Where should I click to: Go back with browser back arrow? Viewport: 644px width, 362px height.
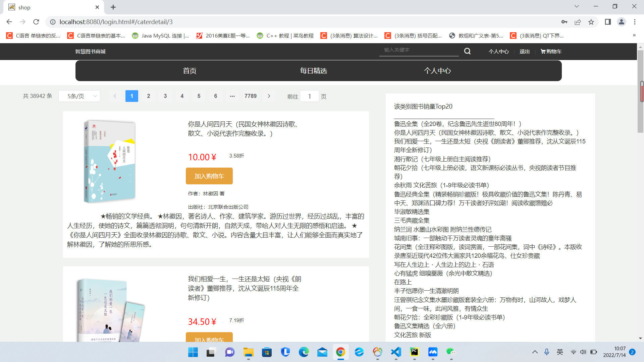pyautogui.click(x=9, y=22)
